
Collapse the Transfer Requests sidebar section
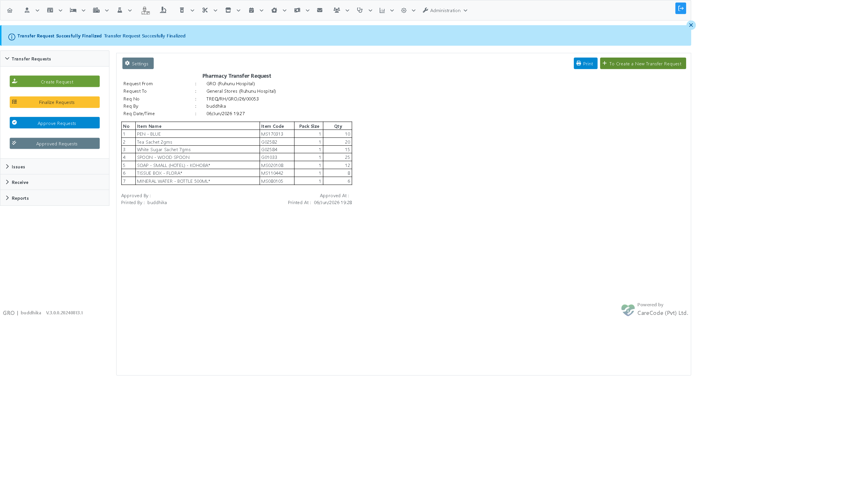tap(55, 59)
